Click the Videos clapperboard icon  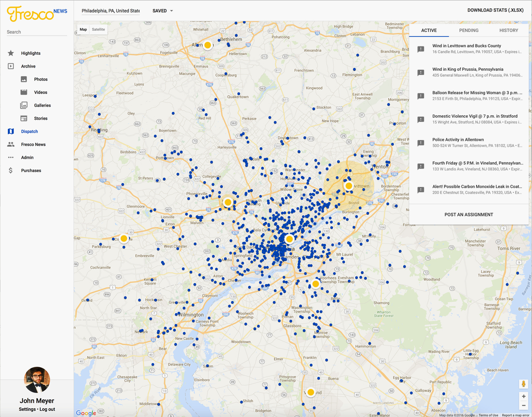point(24,92)
